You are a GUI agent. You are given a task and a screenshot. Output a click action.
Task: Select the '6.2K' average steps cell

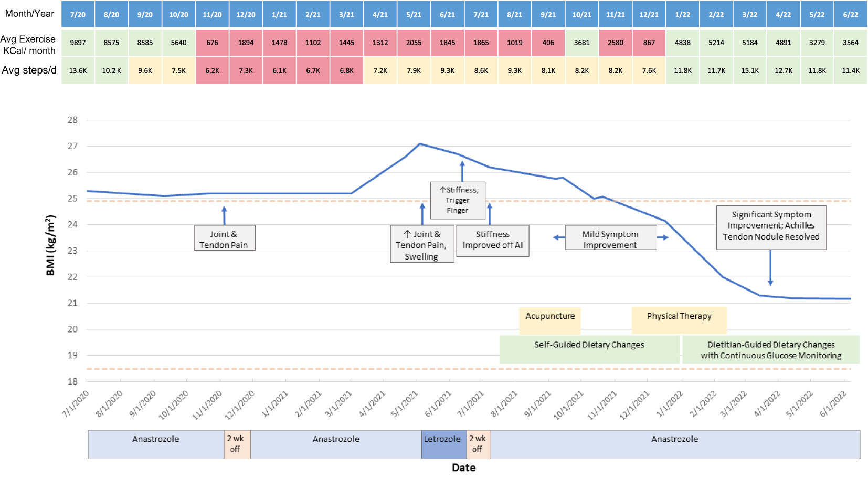tap(212, 70)
